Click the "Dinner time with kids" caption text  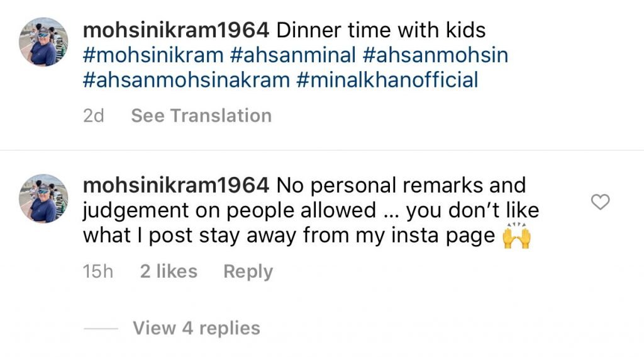381,29
